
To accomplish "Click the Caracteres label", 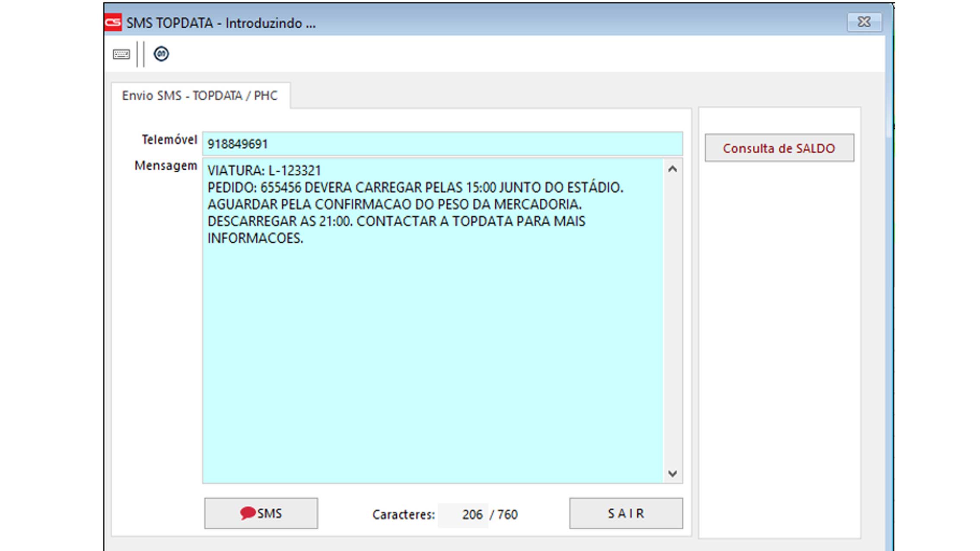I will [404, 515].
